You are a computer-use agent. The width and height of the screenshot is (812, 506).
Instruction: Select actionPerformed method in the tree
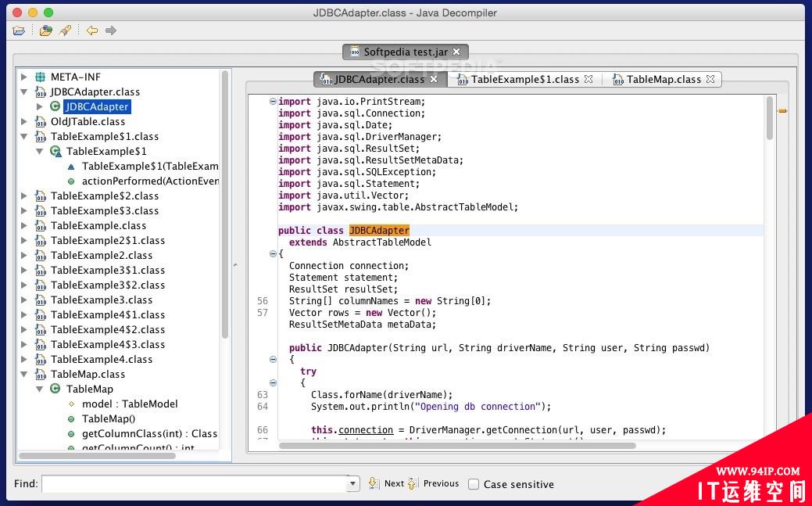[x=150, y=181]
